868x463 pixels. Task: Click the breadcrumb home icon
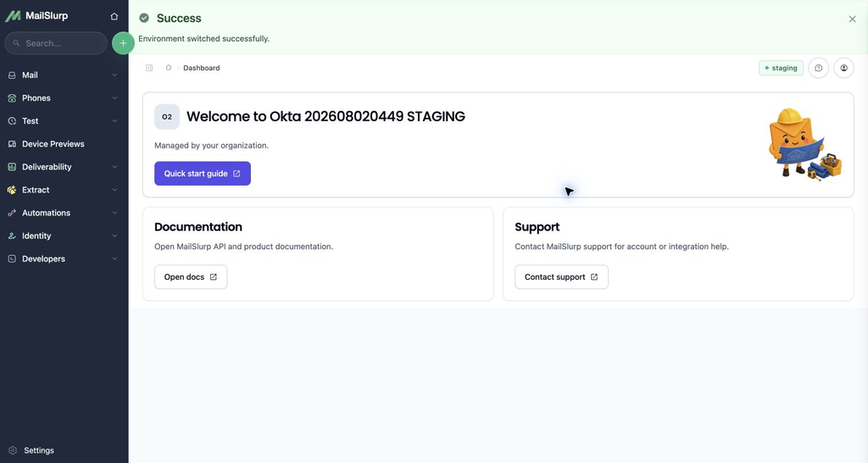pos(169,68)
